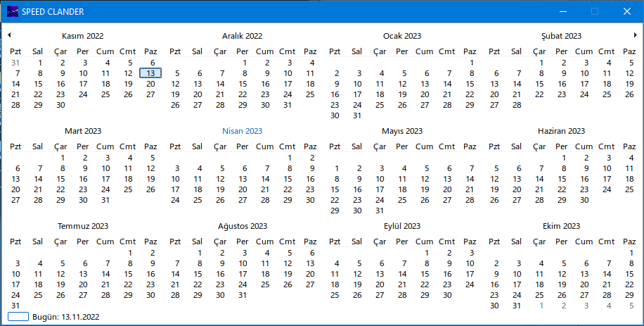Select today's box next to Bugün
The image size is (644, 326).
click(x=18, y=317)
